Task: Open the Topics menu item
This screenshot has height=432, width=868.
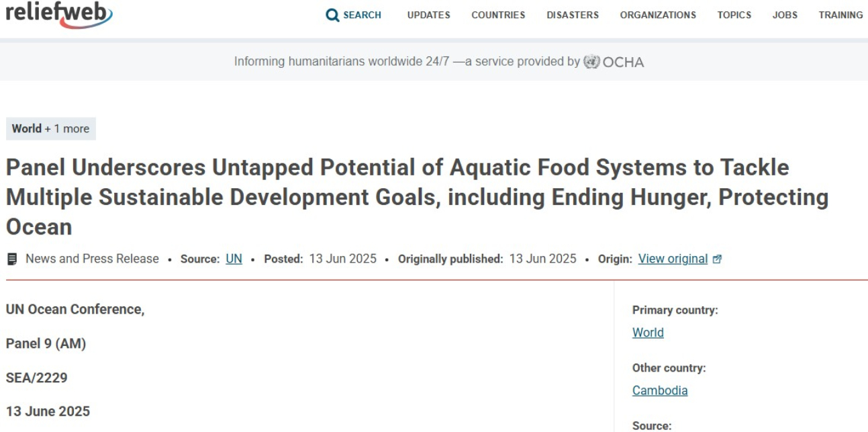Action: click(734, 15)
